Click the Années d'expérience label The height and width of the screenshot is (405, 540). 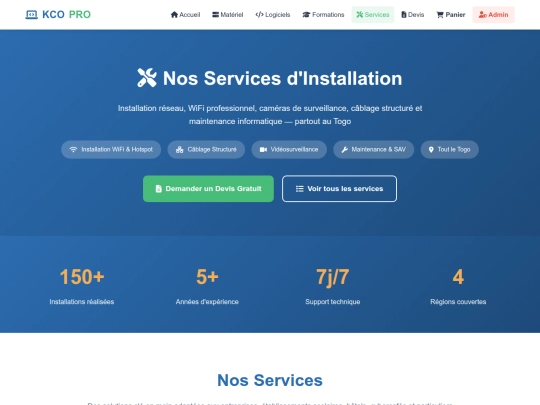click(207, 302)
